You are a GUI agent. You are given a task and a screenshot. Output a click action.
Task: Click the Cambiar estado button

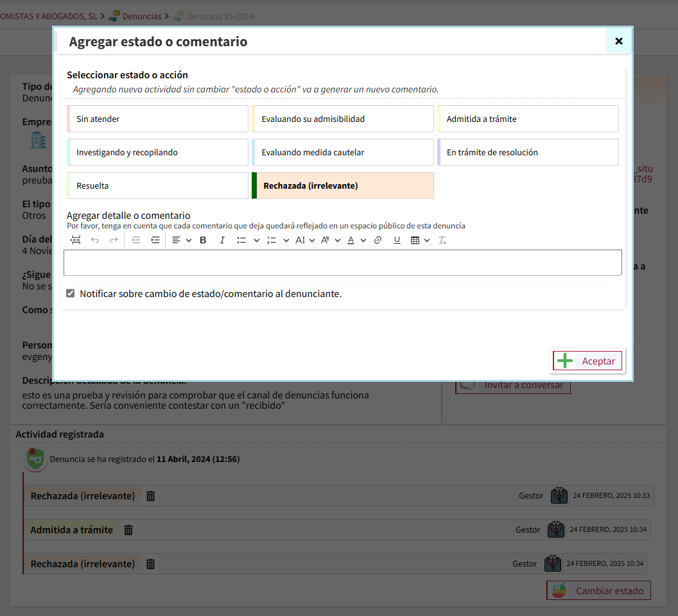(x=598, y=591)
